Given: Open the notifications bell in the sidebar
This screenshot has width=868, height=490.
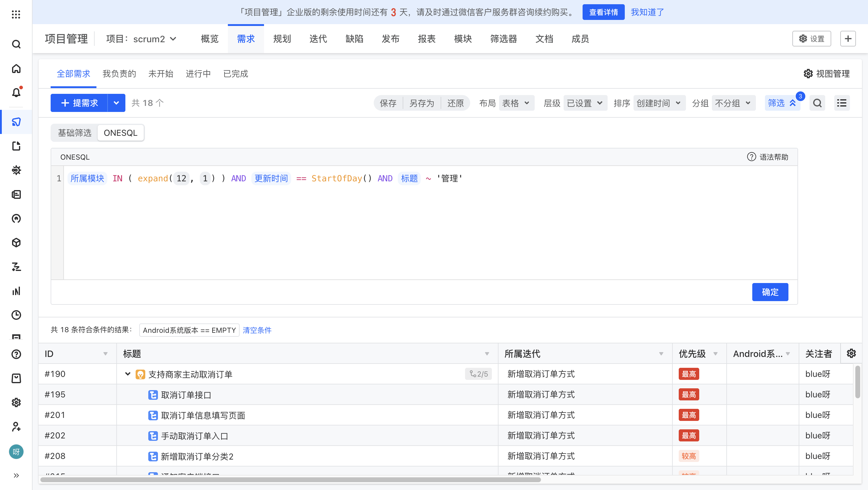Looking at the screenshot, I should [16, 92].
